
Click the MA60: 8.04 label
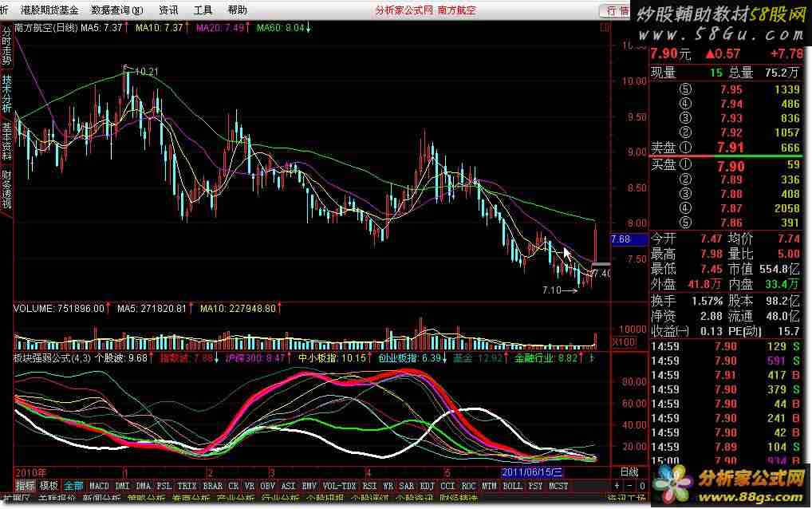pos(281,27)
